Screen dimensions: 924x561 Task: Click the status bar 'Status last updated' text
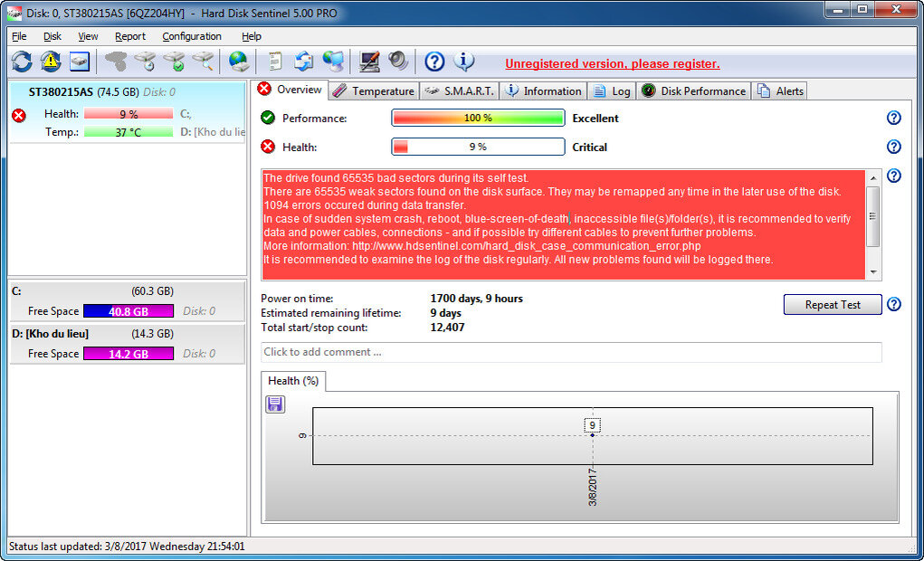coord(127,547)
